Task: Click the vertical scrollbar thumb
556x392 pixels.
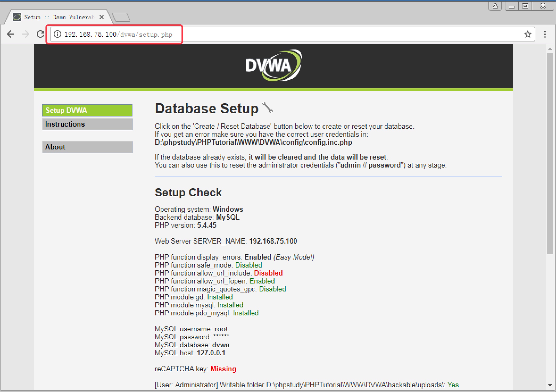Action: [x=550, y=153]
